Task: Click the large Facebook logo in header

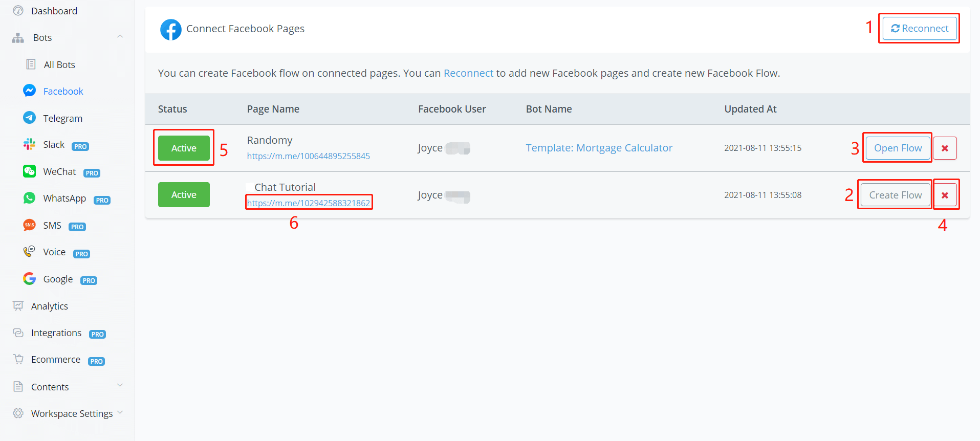Action: pos(171,30)
